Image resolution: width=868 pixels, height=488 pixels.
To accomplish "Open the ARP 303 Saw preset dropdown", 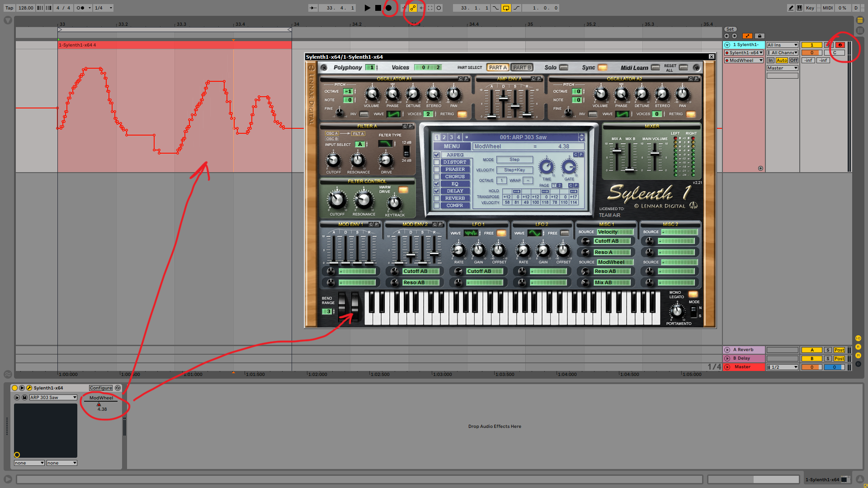I will click(53, 397).
